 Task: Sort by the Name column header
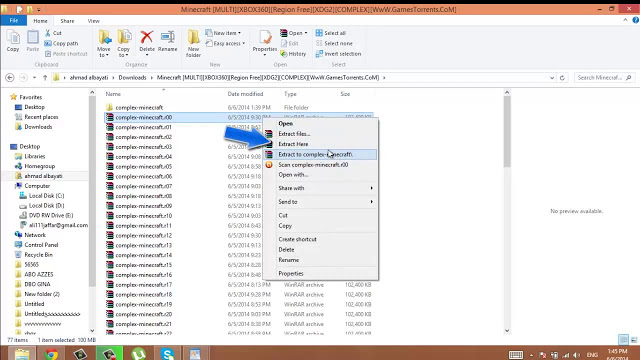click(x=113, y=94)
